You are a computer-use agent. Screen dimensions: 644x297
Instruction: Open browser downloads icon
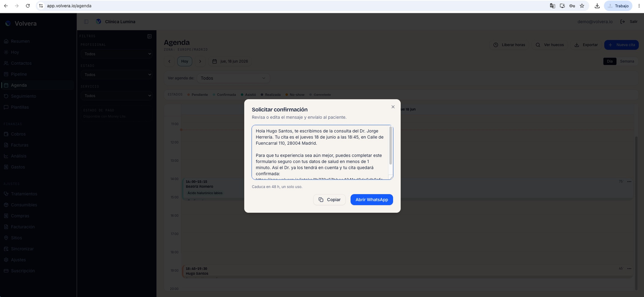tap(597, 6)
